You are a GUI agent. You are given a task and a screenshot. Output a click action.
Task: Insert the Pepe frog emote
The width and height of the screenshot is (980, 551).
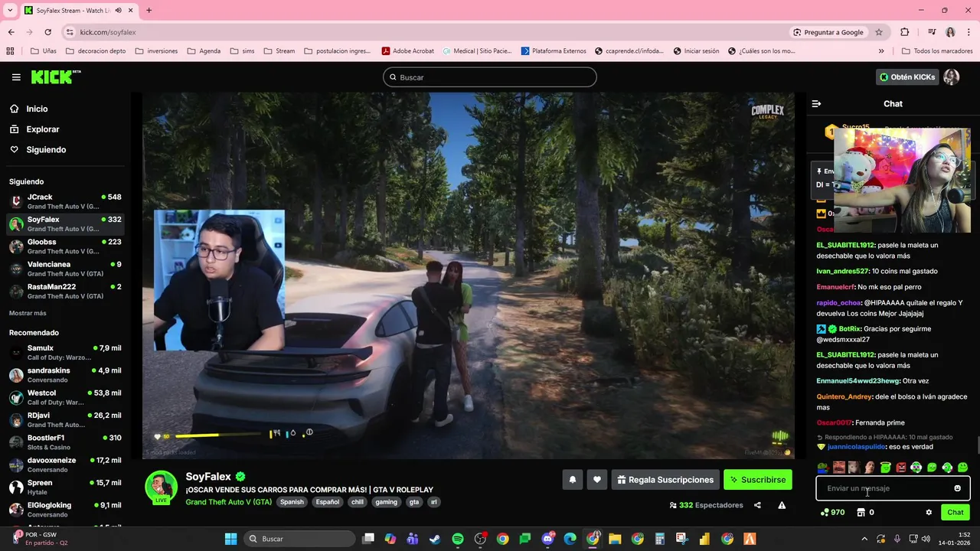(x=822, y=468)
